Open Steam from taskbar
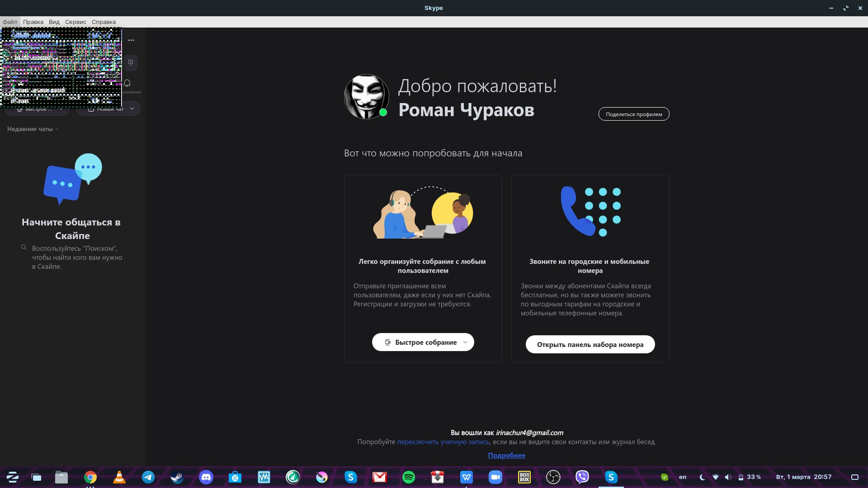868x488 pixels. pos(177,477)
